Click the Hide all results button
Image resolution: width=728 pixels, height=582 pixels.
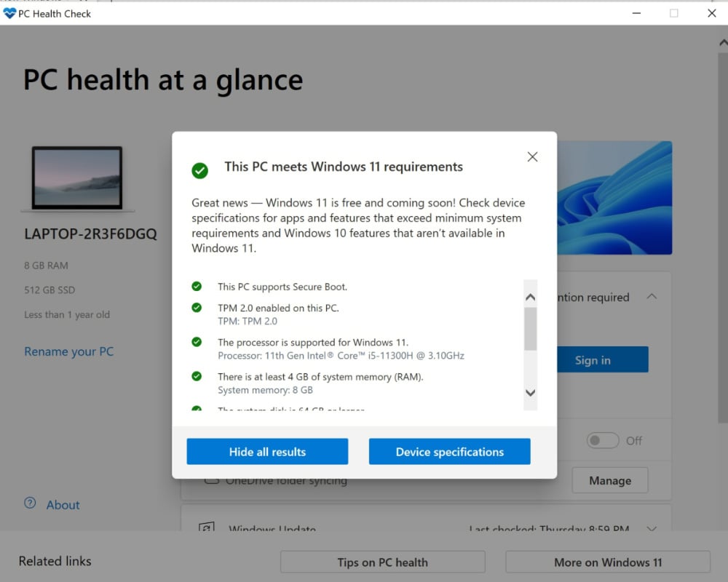(267, 452)
